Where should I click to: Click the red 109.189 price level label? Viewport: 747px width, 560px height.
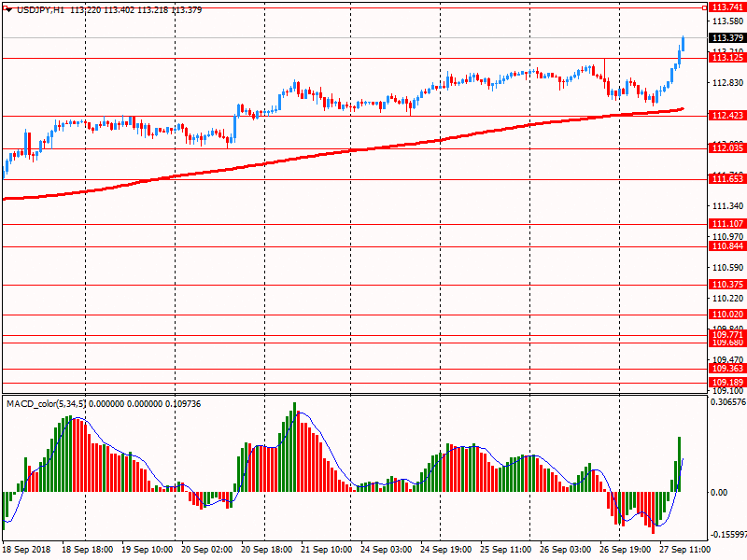pos(727,383)
